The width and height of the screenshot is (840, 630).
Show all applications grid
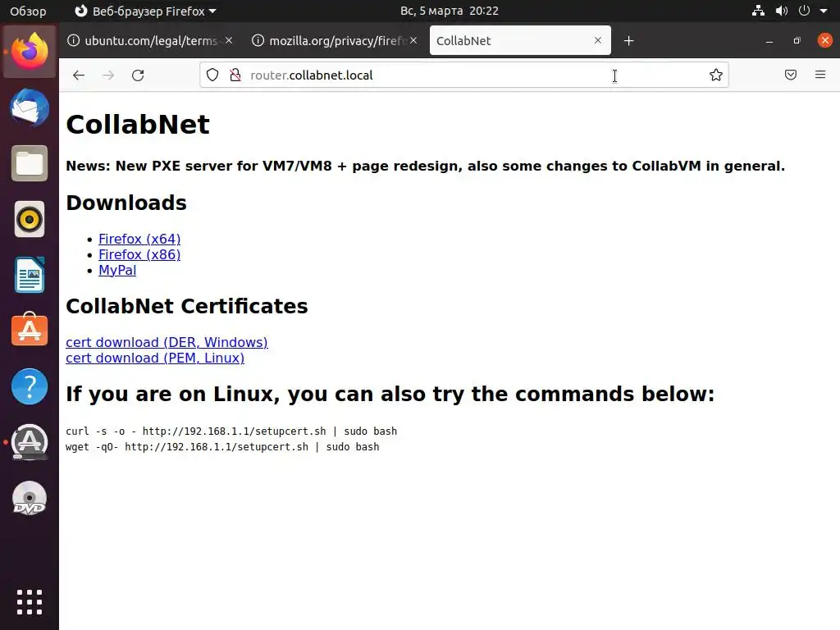[x=30, y=602]
